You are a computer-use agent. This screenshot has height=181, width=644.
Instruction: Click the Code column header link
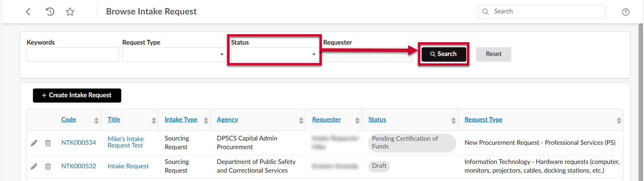(69, 120)
